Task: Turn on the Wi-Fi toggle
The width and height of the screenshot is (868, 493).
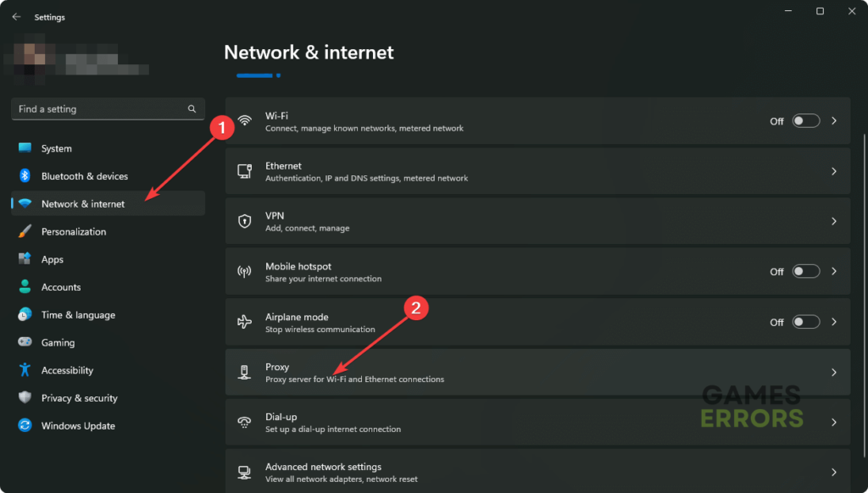Action: click(x=805, y=121)
